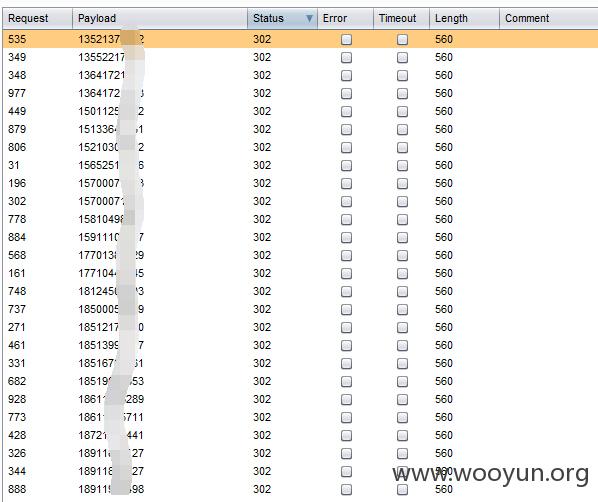Click the payload cell of request 568
Viewport: 598px width, 502px height.
(111, 255)
